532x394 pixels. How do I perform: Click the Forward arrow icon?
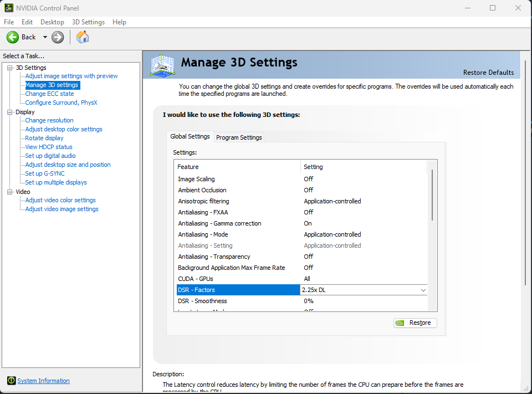coord(58,37)
